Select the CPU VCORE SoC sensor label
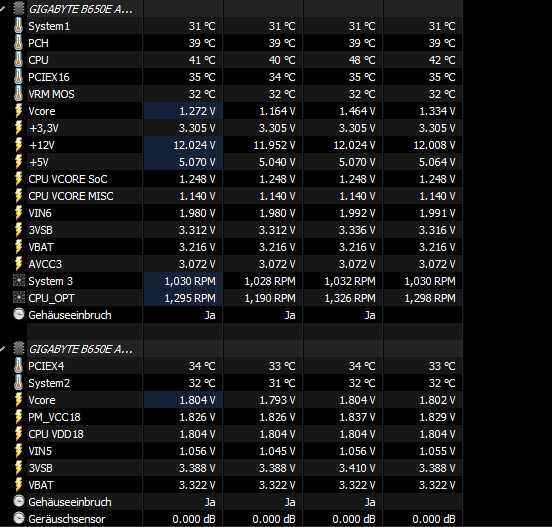The height and width of the screenshot is (527, 552). pyautogui.click(x=68, y=179)
